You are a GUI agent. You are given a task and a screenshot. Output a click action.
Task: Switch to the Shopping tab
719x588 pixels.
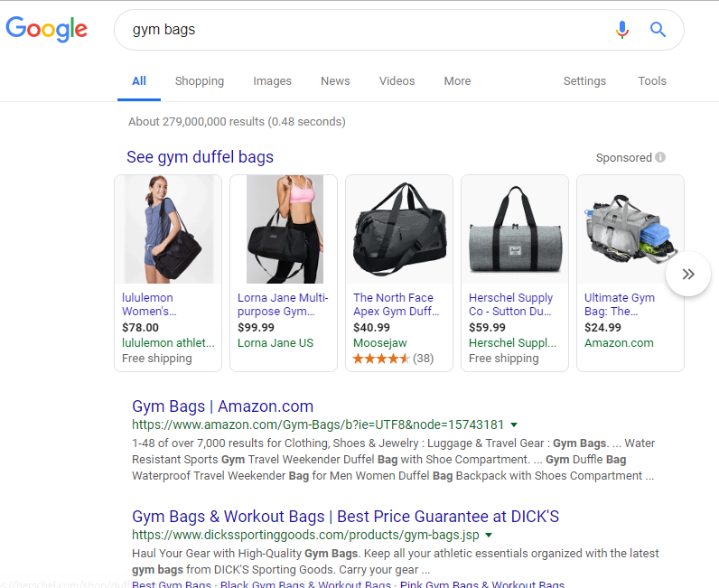(200, 81)
